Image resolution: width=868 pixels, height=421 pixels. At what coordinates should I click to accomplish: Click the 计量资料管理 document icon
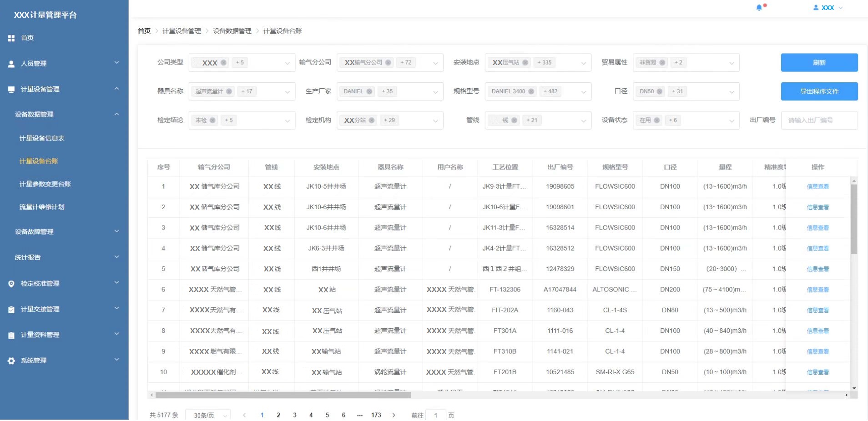point(11,336)
